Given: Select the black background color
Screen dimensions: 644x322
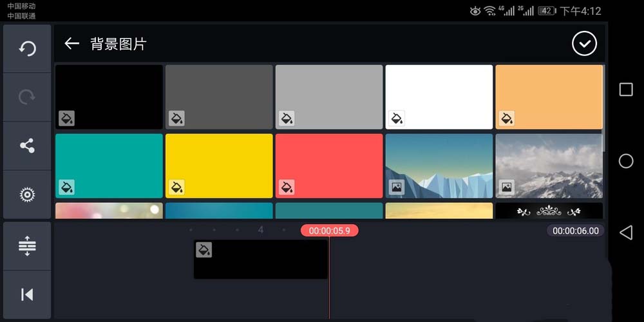Looking at the screenshot, I should [109, 97].
